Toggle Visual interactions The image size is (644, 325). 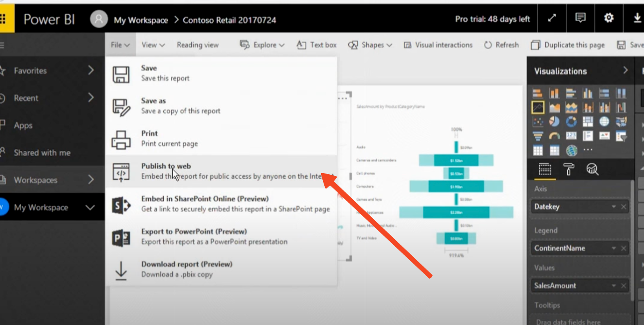[438, 45]
